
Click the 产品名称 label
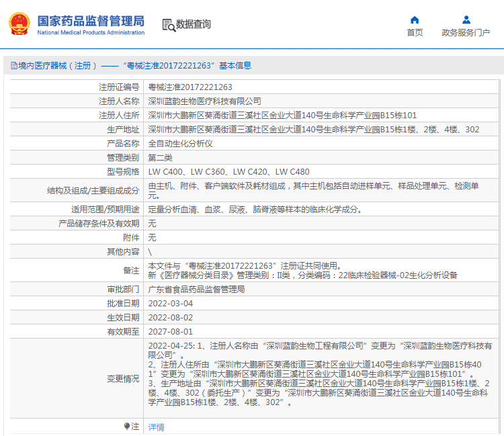tap(123, 144)
